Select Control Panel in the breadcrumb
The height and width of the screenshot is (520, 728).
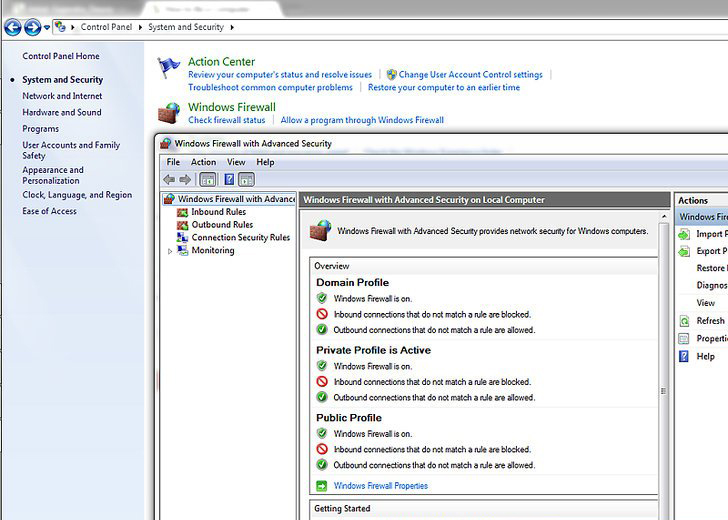click(x=106, y=27)
